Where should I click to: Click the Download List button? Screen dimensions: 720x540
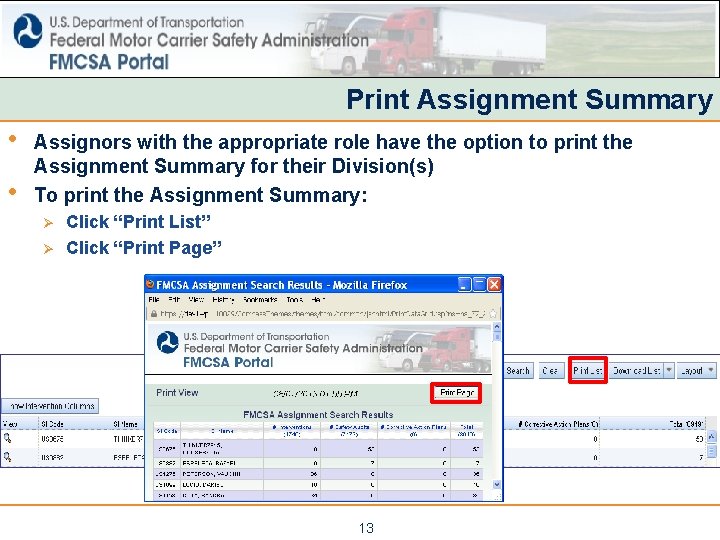[636, 371]
